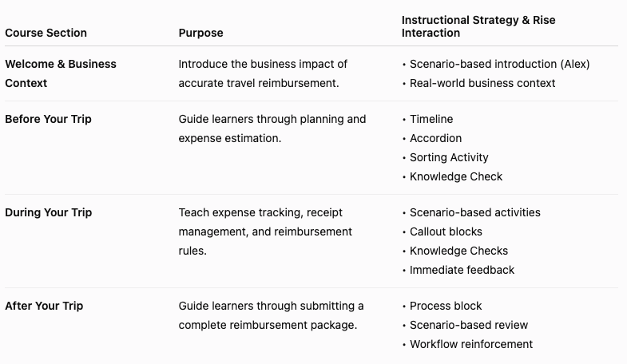Click the Course Section column header

46,33
